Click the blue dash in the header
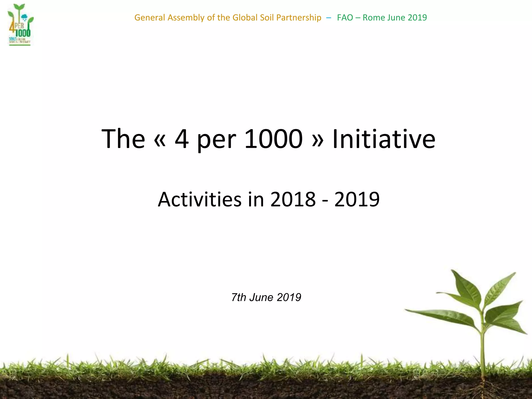Screen dimensions: 532x399 pyautogui.click(x=329, y=18)
